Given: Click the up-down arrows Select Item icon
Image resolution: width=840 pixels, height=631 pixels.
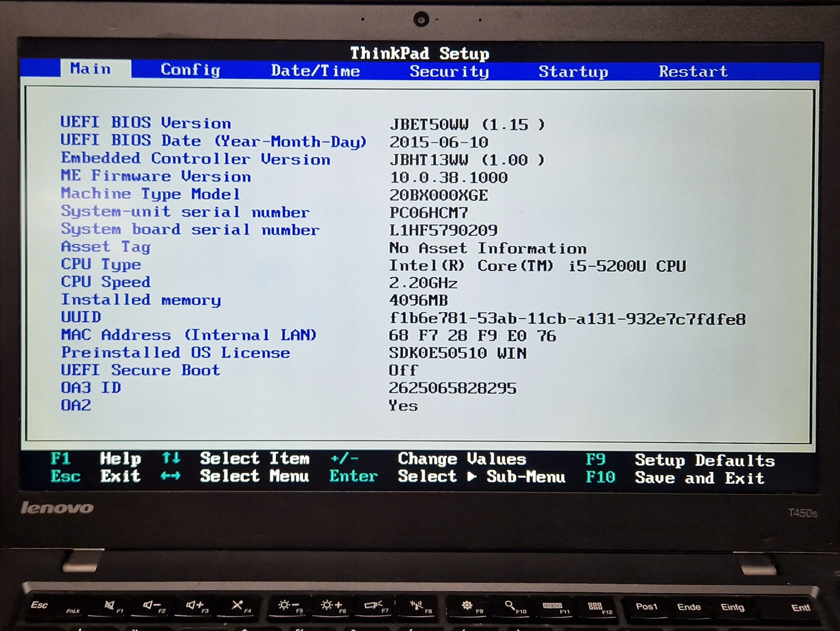Looking at the screenshot, I should 171,458.
